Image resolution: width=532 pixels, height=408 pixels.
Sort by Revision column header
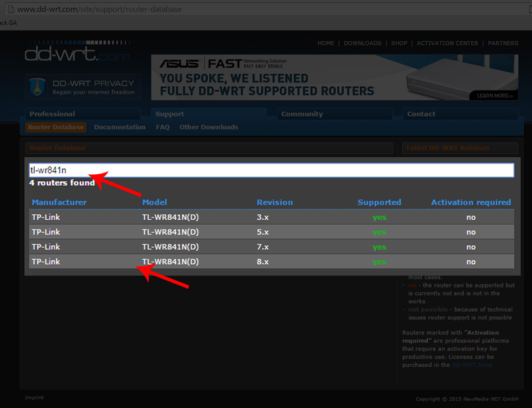tap(274, 202)
